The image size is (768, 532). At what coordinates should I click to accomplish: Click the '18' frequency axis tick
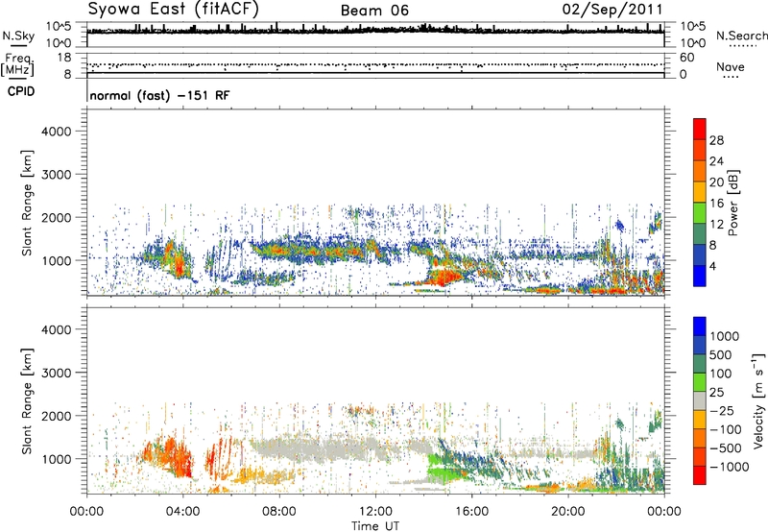(64, 58)
